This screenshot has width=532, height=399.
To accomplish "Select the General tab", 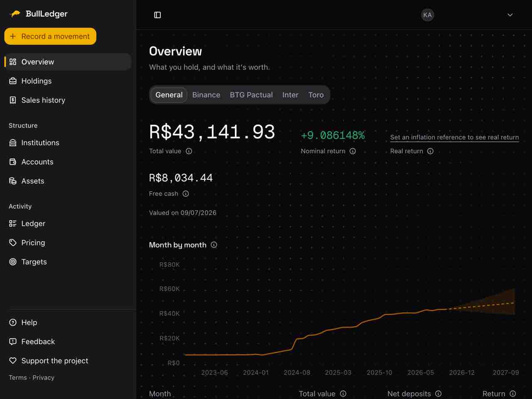I will click(169, 95).
